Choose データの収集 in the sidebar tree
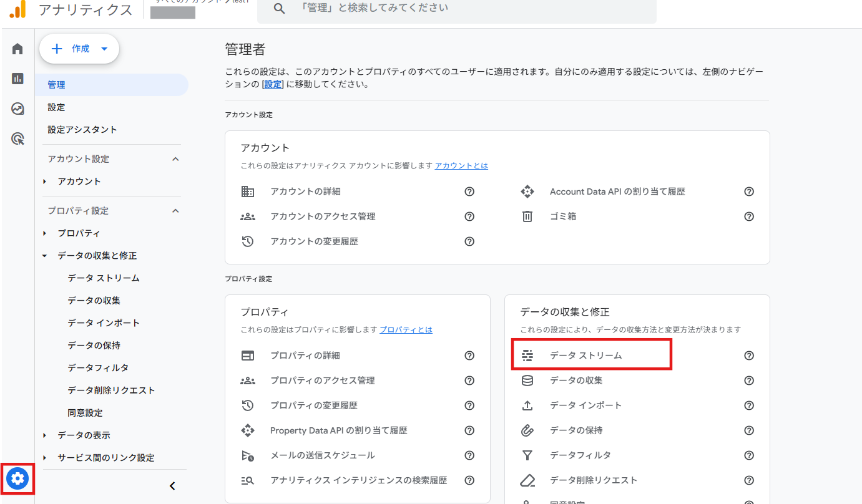 (x=94, y=301)
